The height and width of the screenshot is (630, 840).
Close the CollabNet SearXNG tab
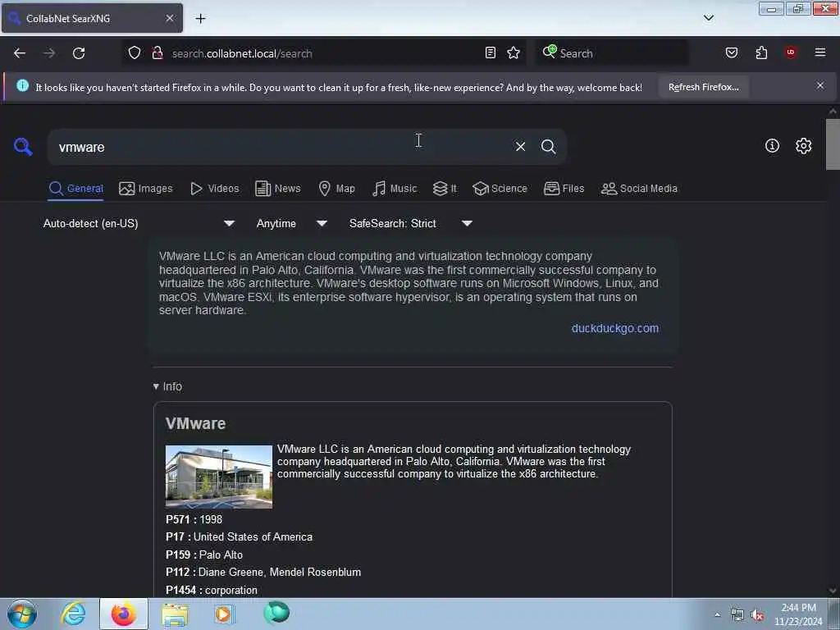(x=169, y=18)
